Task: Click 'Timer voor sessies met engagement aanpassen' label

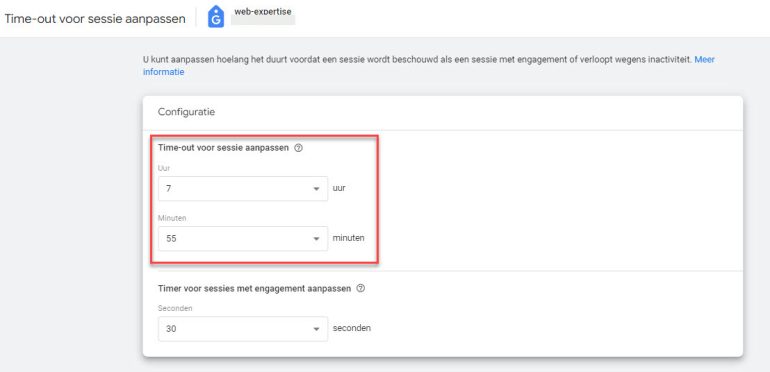Action: tap(254, 289)
